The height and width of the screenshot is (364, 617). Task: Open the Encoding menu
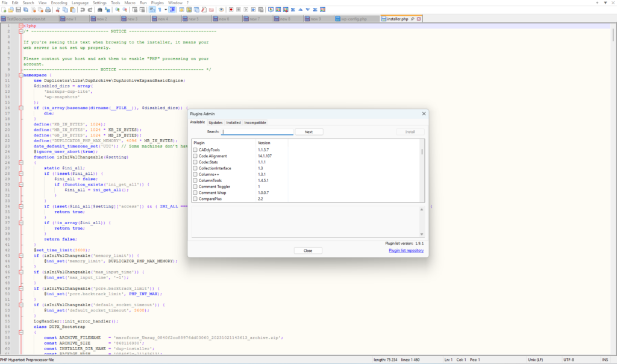pyautogui.click(x=59, y=3)
